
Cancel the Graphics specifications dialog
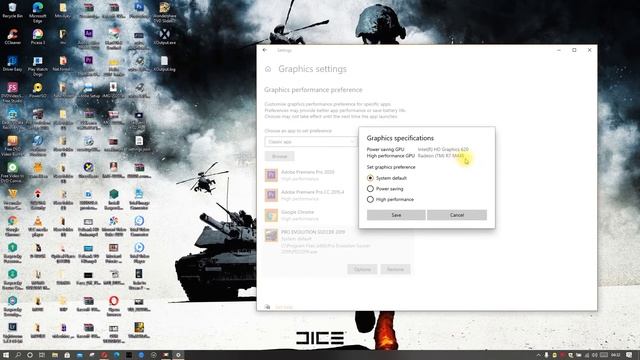pyautogui.click(x=457, y=215)
